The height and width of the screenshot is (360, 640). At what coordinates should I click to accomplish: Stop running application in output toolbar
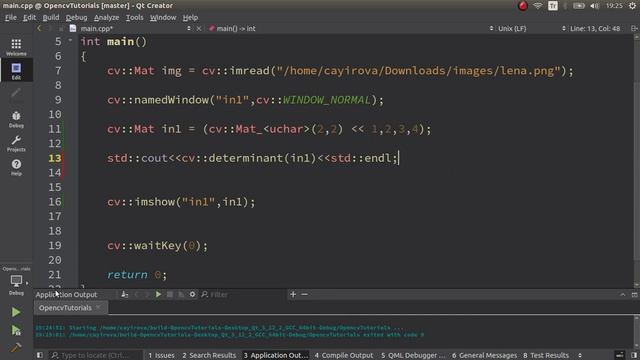170,294
